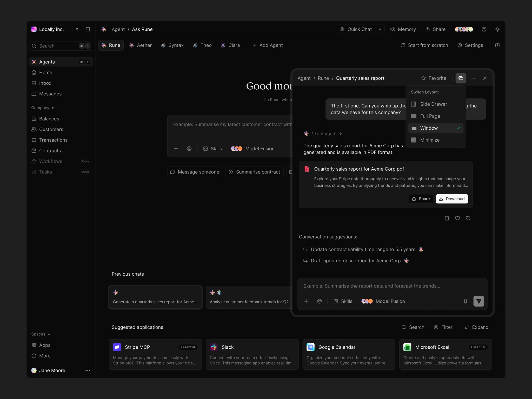Viewport: 532px width, 399px height.
Task: Switch to the Theo agent tab
Action: tap(202, 45)
